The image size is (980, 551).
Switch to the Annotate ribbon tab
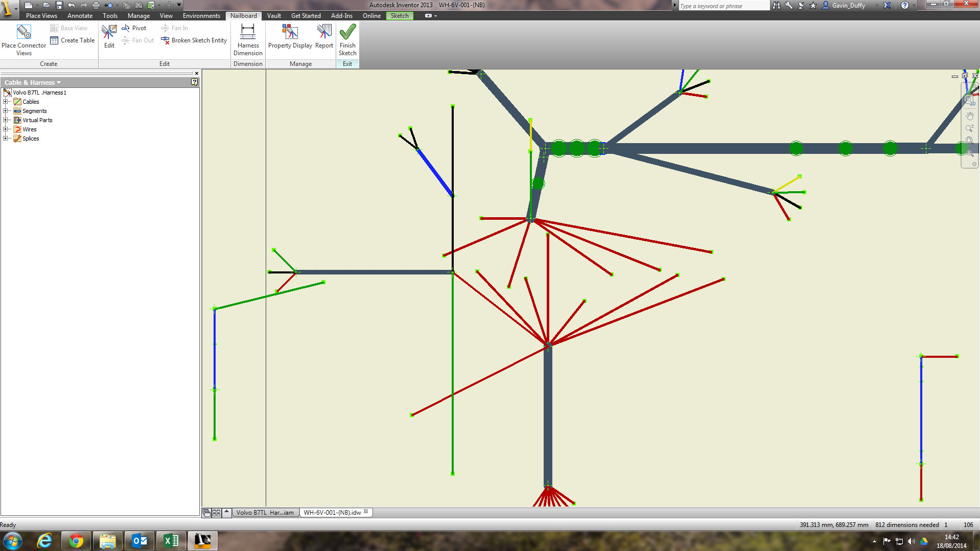tap(80, 16)
